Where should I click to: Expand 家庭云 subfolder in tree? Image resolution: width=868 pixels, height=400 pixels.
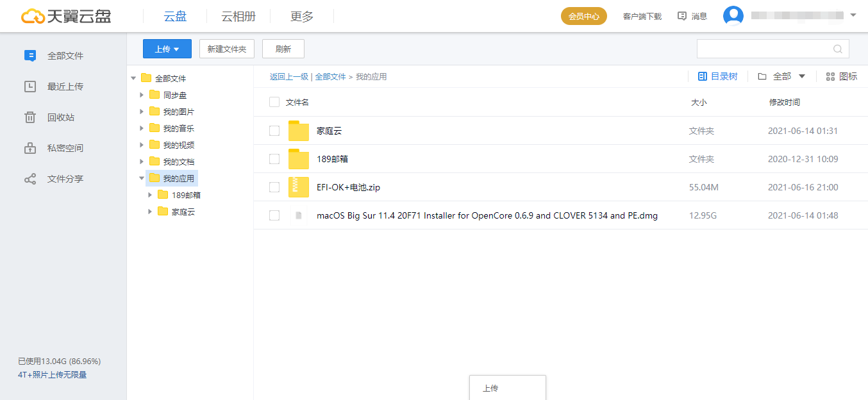click(150, 212)
